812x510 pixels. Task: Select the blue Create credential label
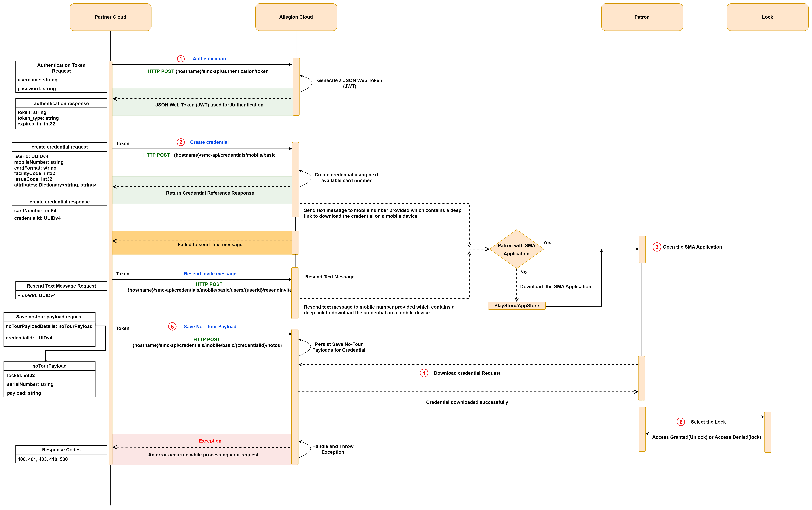[x=209, y=142]
